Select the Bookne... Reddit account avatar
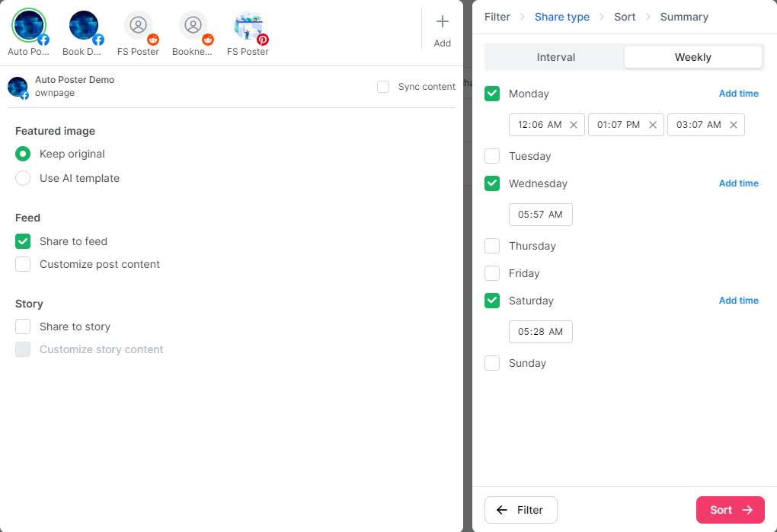 193,25
